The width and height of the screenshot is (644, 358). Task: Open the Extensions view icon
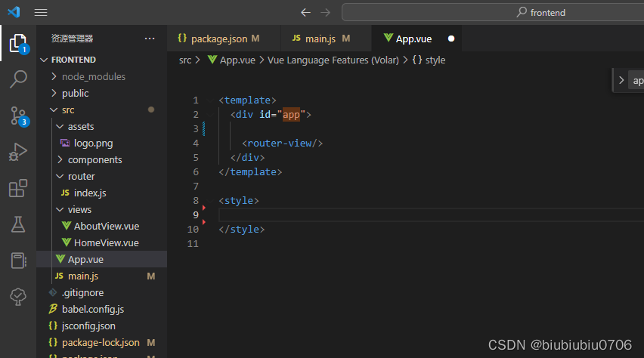(x=17, y=188)
